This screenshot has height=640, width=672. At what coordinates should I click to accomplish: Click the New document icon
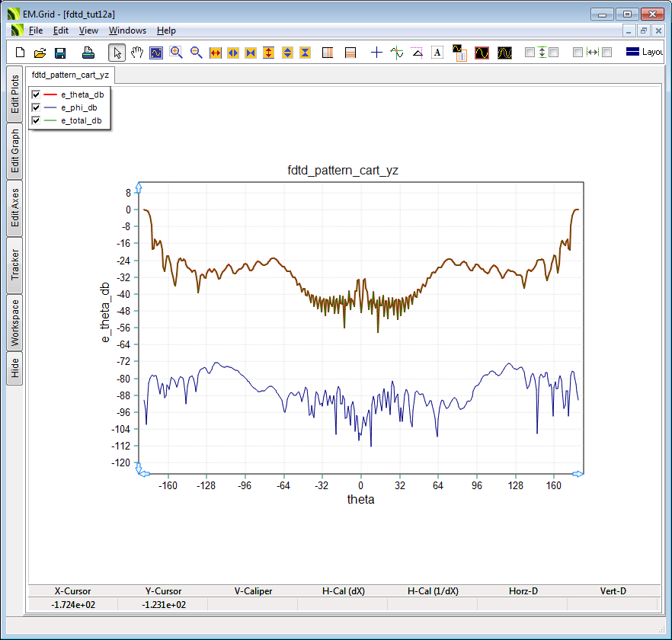(21, 53)
